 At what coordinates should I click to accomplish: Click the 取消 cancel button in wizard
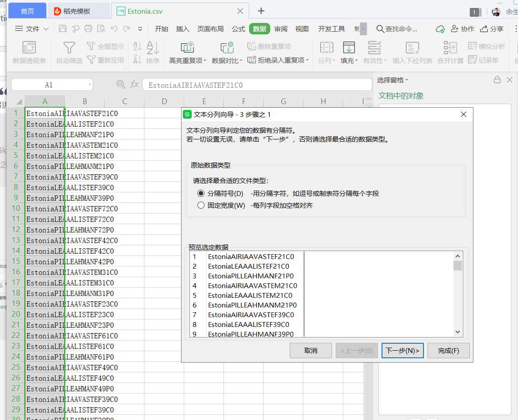click(x=310, y=350)
